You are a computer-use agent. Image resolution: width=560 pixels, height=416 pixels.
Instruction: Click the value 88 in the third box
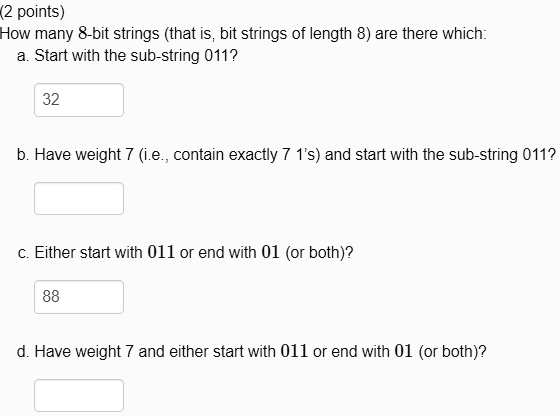pos(51,296)
